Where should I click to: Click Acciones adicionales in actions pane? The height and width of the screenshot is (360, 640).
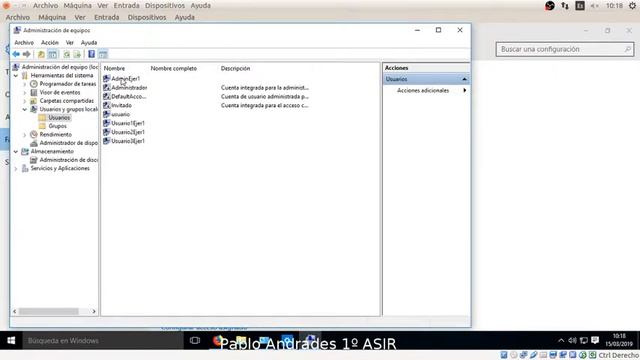tap(423, 90)
